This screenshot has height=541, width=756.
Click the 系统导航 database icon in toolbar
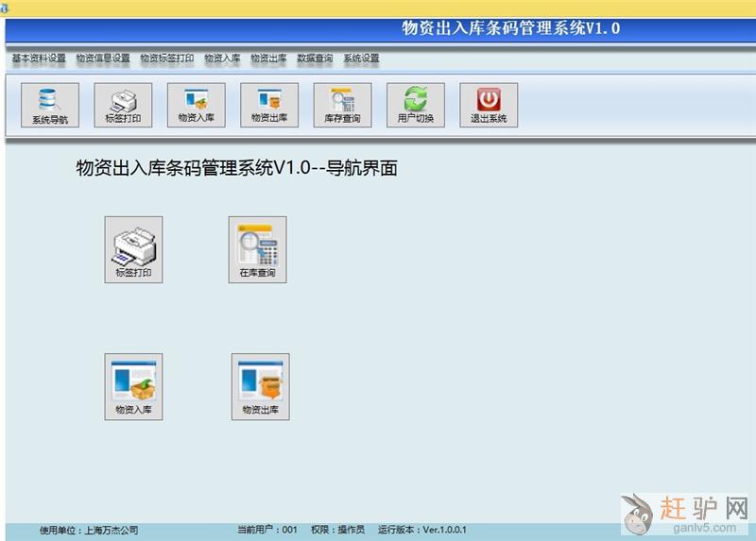(x=50, y=105)
